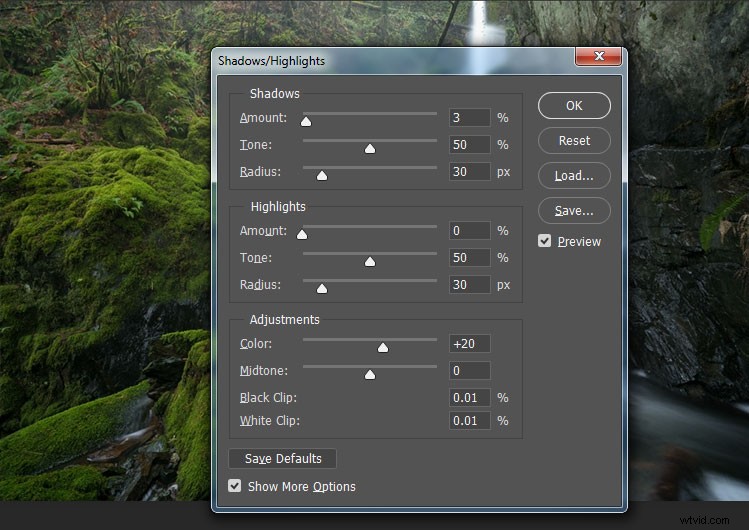
Task: Click the Highlights Radius slider handle
Action: click(322, 288)
